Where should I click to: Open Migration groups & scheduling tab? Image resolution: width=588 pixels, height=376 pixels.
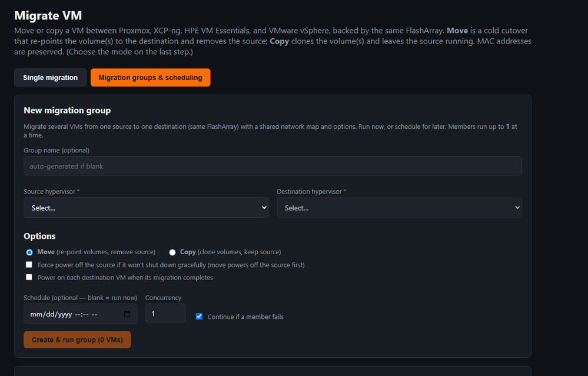click(150, 78)
